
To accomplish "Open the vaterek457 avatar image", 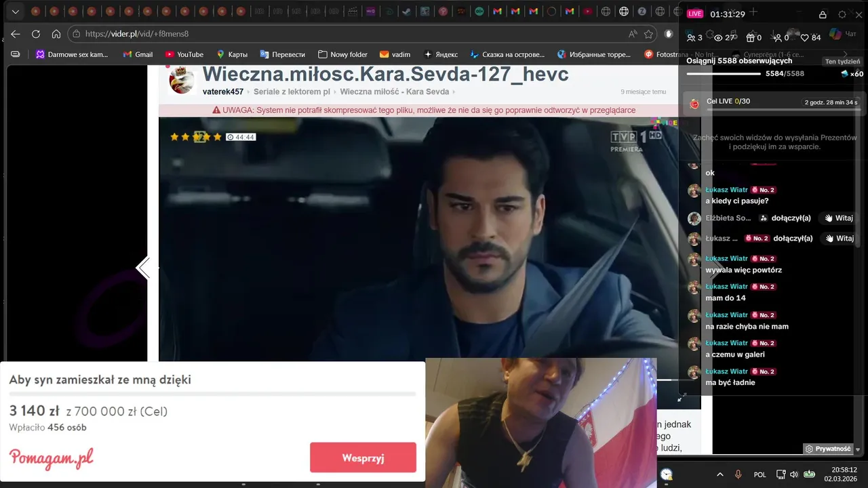I will [182, 80].
